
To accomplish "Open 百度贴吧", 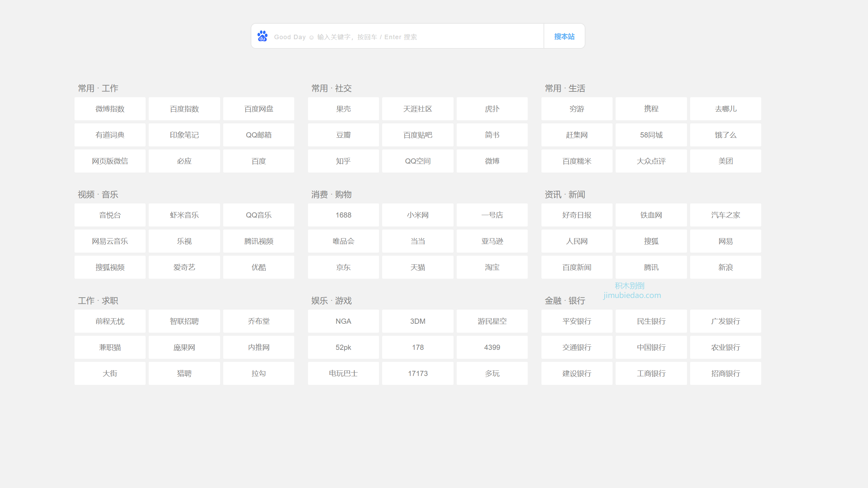I will pyautogui.click(x=418, y=135).
